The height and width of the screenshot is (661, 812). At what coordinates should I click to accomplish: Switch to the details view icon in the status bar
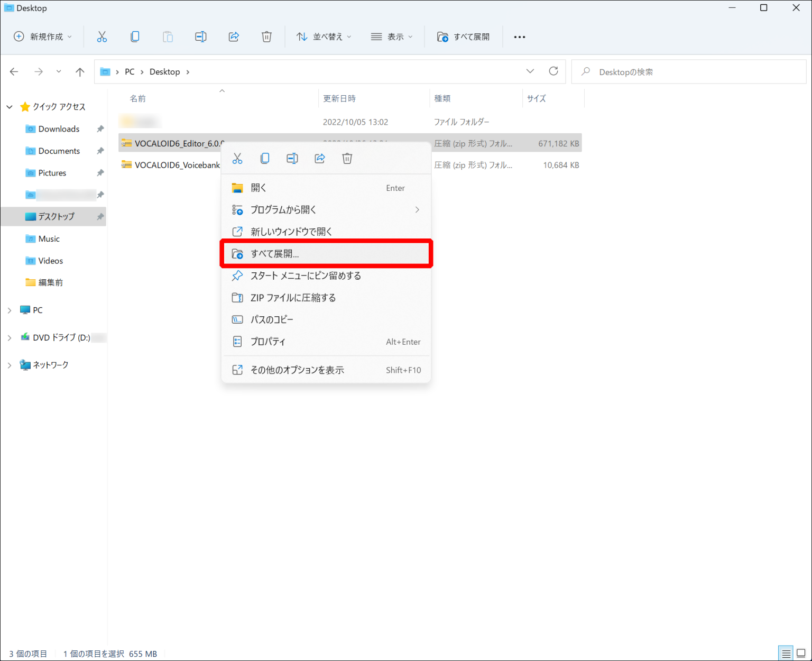point(786,654)
